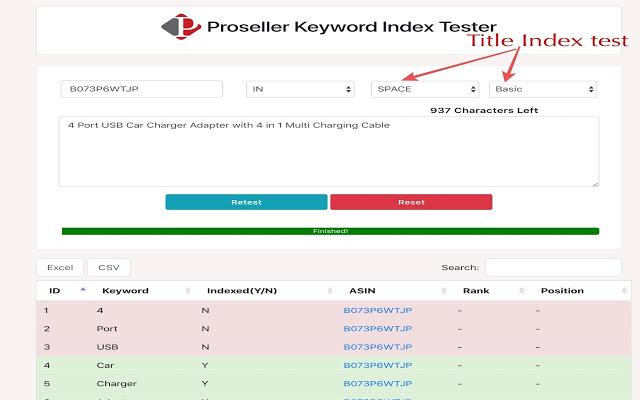Image resolution: width=640 pixels, height=400 pixels.
Task: Sort by ASIN column header
Action: tap(362, 291)
